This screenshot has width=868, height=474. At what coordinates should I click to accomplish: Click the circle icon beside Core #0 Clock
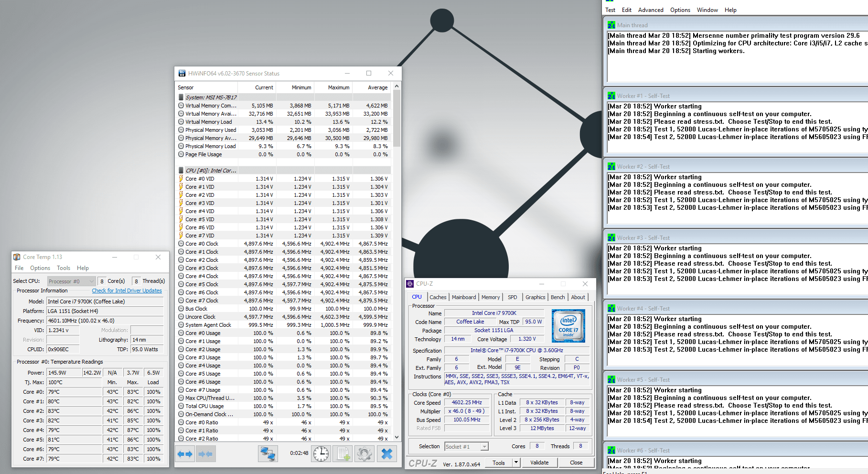coord(181,244)
